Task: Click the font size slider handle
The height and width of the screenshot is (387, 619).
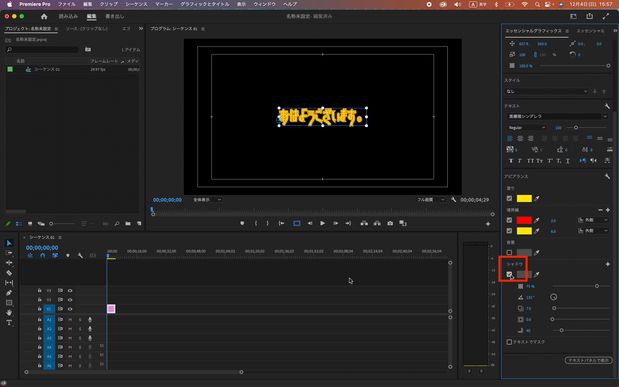Action: [576, 128]
